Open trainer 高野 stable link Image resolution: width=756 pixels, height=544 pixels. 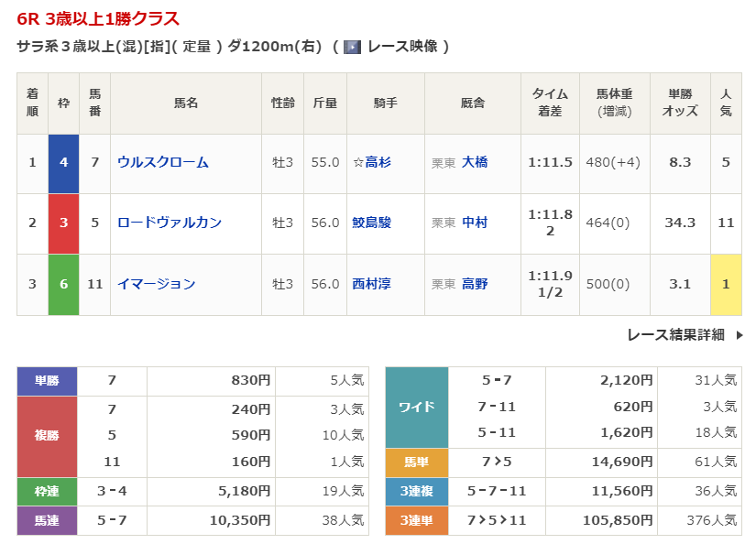(x=475, y=284)
